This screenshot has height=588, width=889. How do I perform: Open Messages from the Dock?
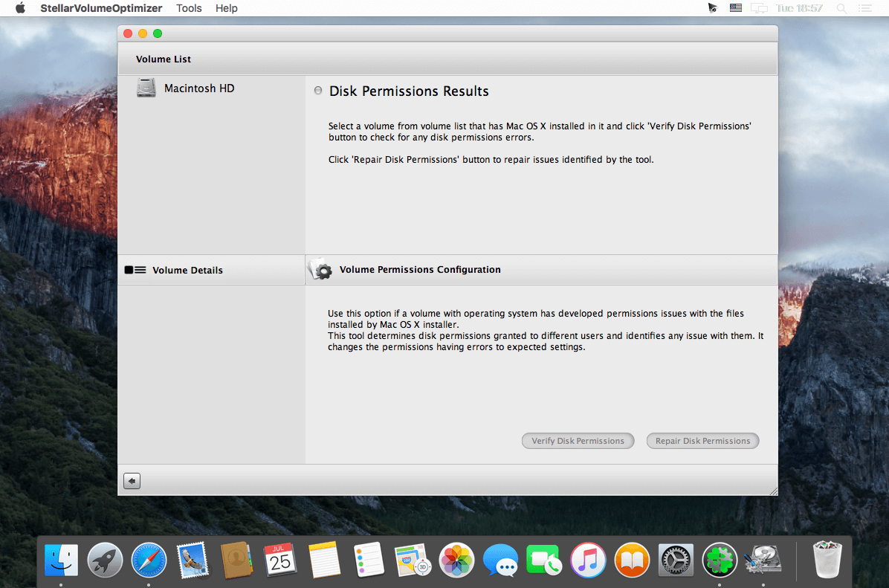[501, 560]
